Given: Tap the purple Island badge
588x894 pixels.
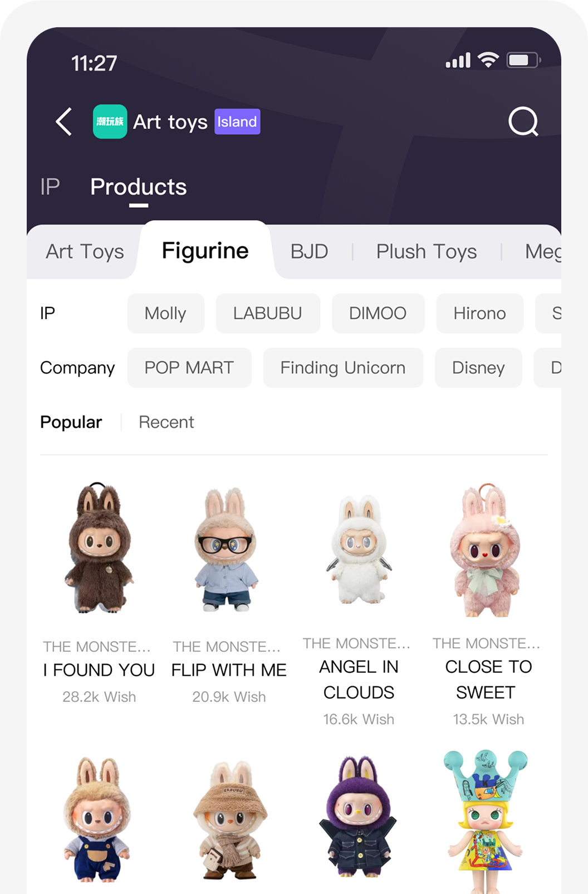Looking at the screenshot, I should click(x=237, y=121).
